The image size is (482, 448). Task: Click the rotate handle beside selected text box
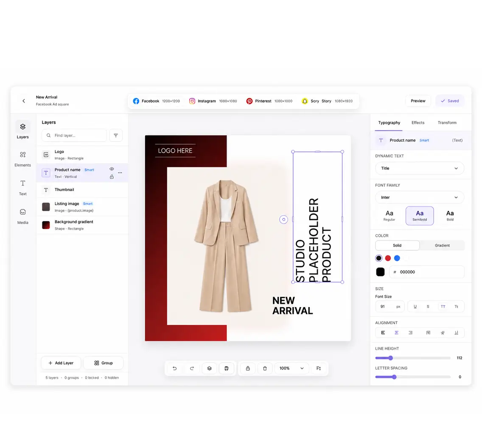pyautogui.click(x=283, y=219)
